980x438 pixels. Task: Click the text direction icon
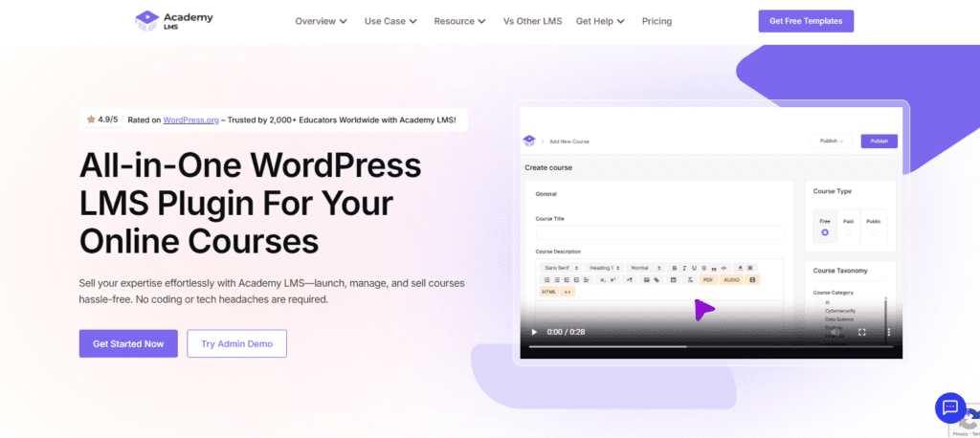(x=630, y=280)
